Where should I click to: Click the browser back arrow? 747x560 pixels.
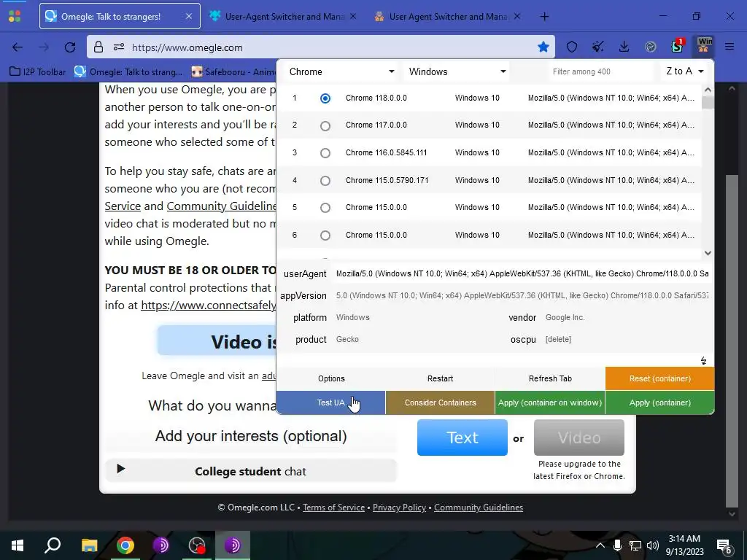[18, 47]
